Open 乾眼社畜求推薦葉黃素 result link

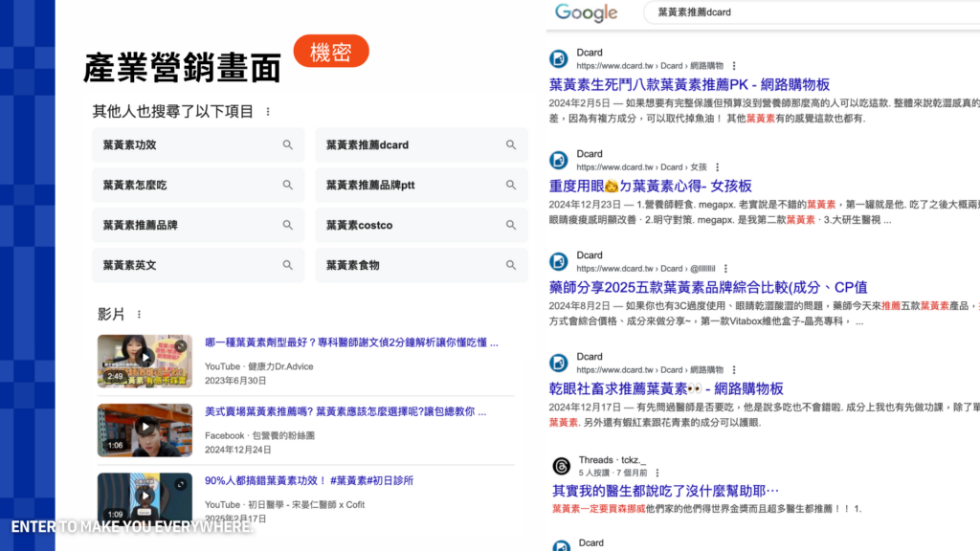tap(666, 388)
